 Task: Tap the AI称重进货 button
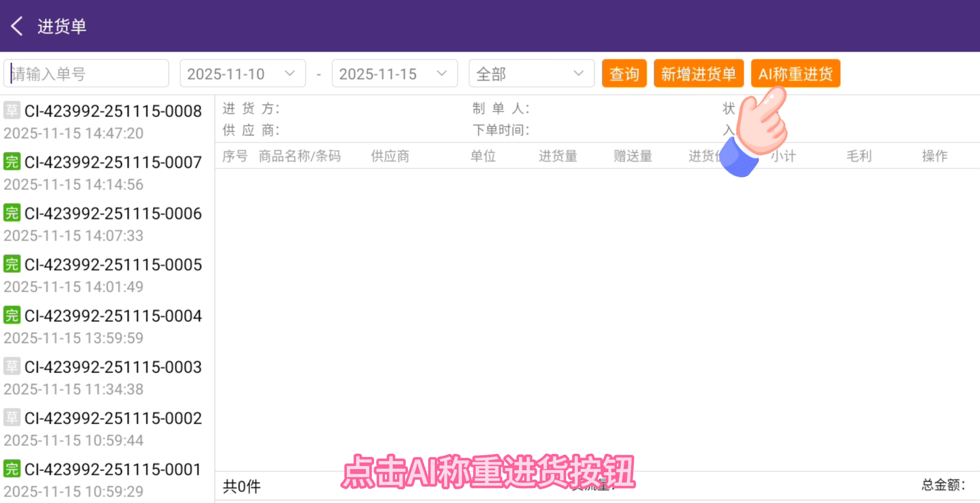pyautogui.click(x=795, y=74)
